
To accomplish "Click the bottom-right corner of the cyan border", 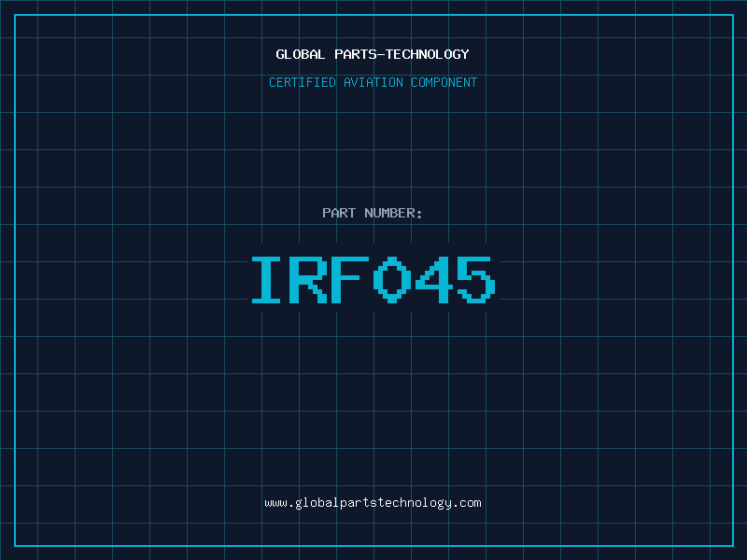I will click(x=732, y=545).
